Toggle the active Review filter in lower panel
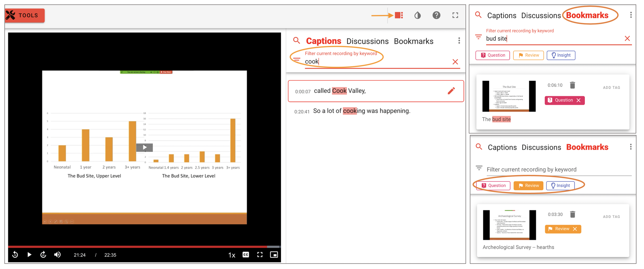The width and height of the screenshot is (644, 269). (x=528, y=186)
